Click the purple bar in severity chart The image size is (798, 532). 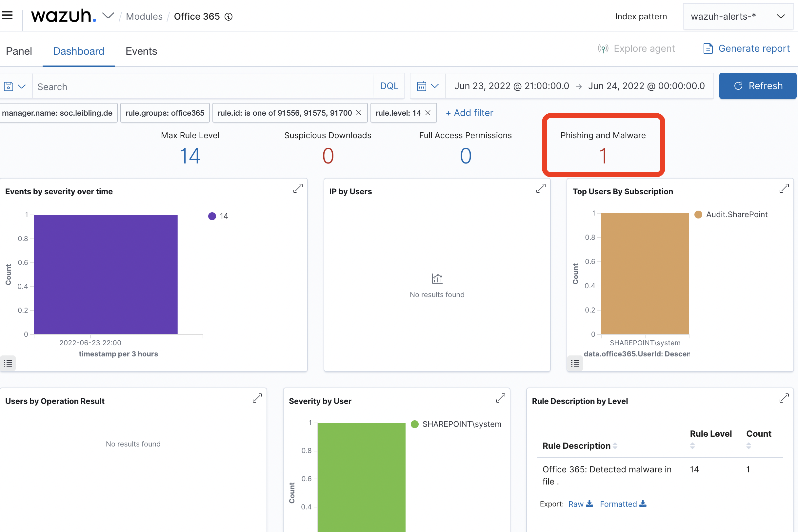click(x=106, y=275)
